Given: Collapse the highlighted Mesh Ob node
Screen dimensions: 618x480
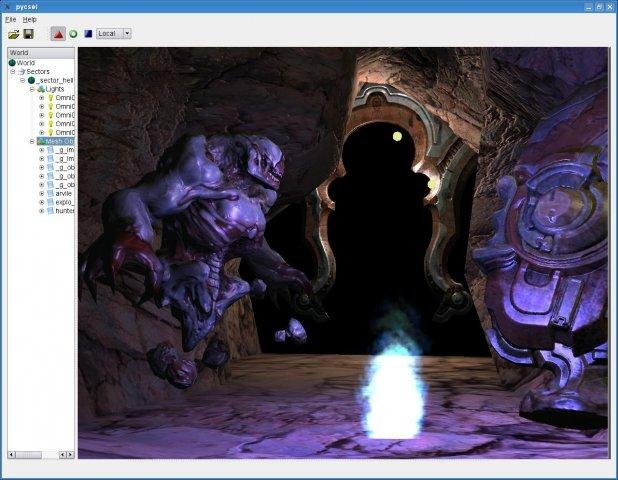Looking at the screenshot, I should 32,141.
